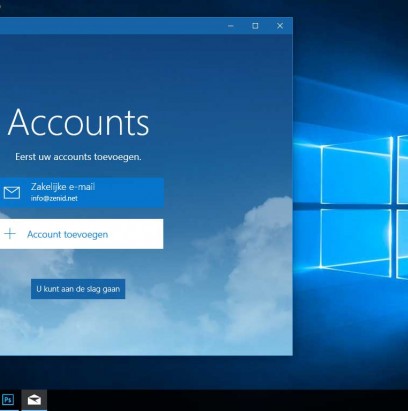Click the envelope icon beside Zakelijke e-mail

tap(12, 193)
